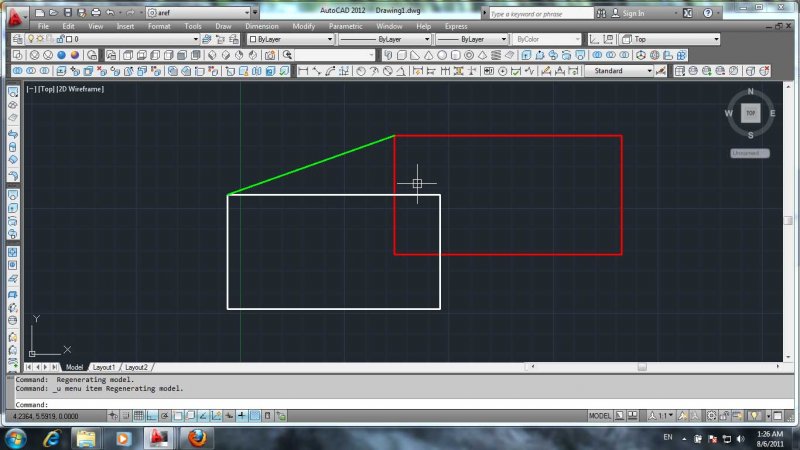Click the Helix modeling icon
The width and height of the screenshot is (800, 450).
coord(496,55)
